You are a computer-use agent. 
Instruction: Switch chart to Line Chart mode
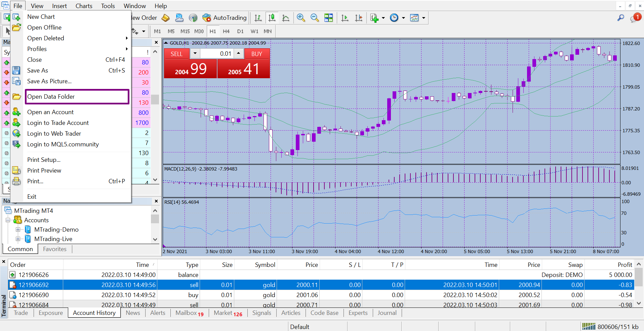click(x=286, y=18)
